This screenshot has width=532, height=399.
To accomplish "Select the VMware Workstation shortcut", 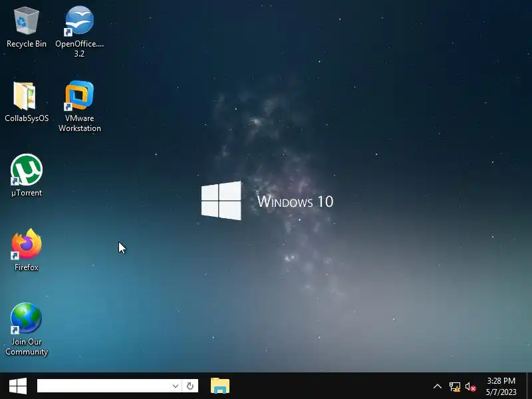I will [79, 106].
